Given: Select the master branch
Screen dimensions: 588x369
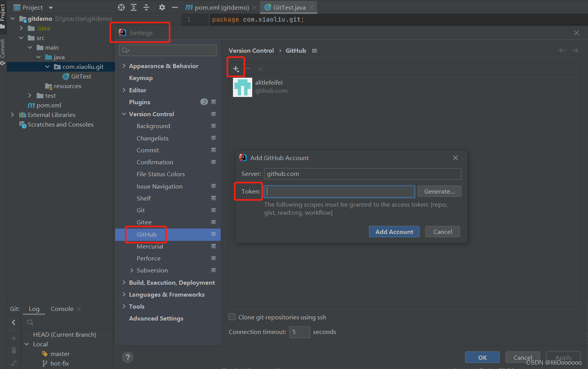Looking at the screenshot, I should [x=60, y=354].
